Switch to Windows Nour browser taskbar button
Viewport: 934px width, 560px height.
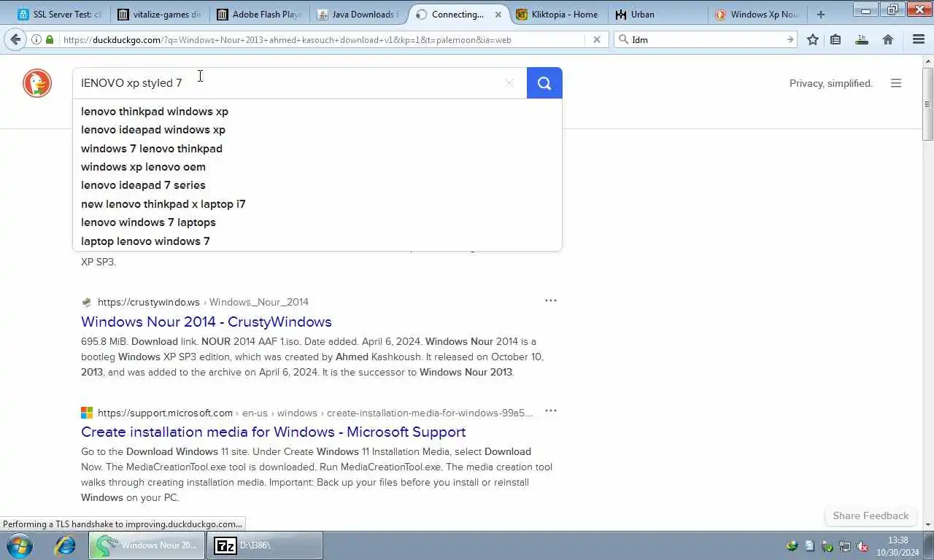coord(147,545)
